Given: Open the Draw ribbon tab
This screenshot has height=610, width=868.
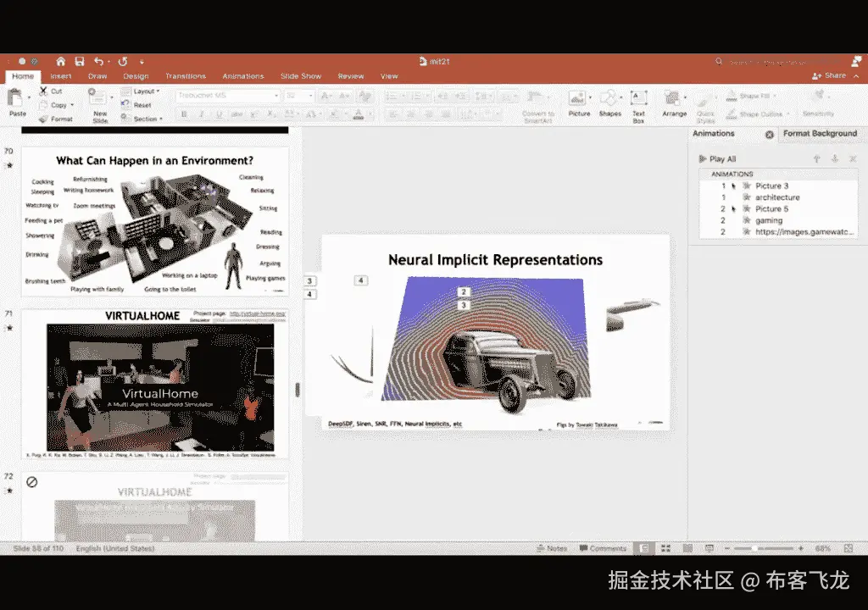Looking at the screenshot, I should click(97, 76).
